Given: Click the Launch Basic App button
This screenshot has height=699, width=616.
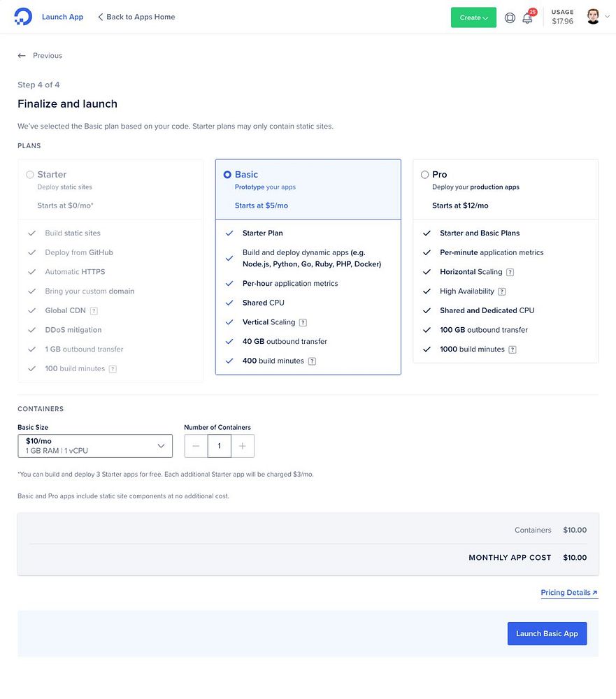Looking at the screenshot, I should pyautogui.click(x=547, y=633).
